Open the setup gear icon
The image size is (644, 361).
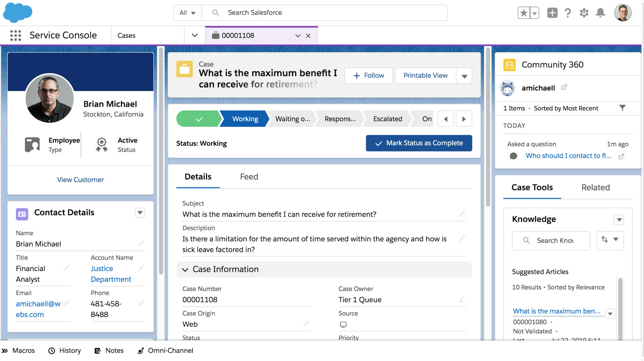point(584,13)
